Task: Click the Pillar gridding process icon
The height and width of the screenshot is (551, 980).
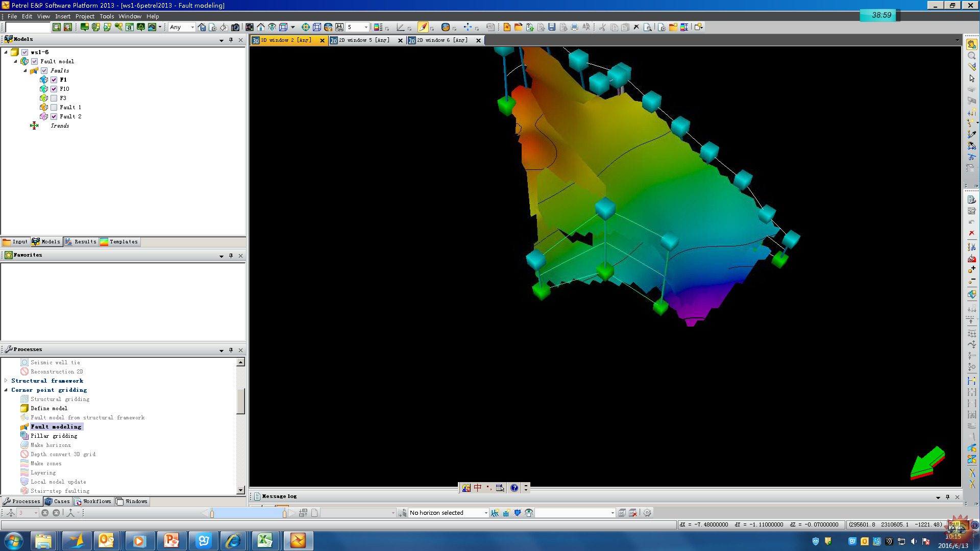Action: click(x=24, y=436)
